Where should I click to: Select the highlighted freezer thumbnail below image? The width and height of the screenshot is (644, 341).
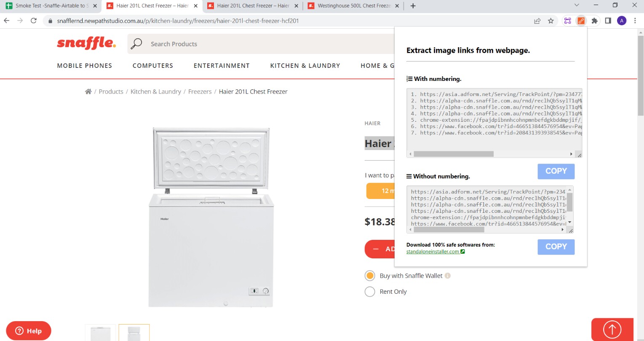click(134, 333)
